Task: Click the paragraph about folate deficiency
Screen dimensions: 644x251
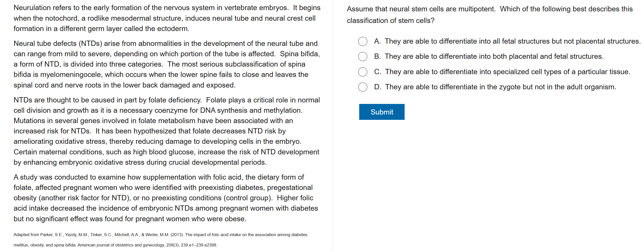Action: 166,131
